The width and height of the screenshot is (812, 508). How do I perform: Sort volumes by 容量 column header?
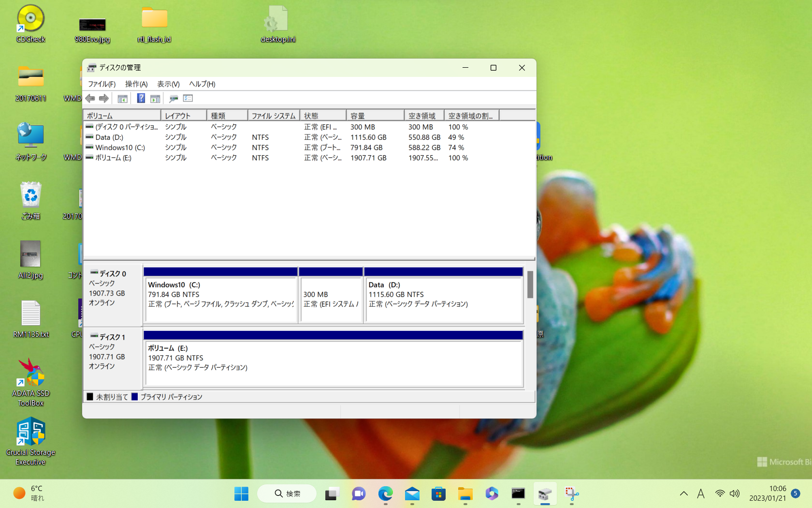point(375,116)
